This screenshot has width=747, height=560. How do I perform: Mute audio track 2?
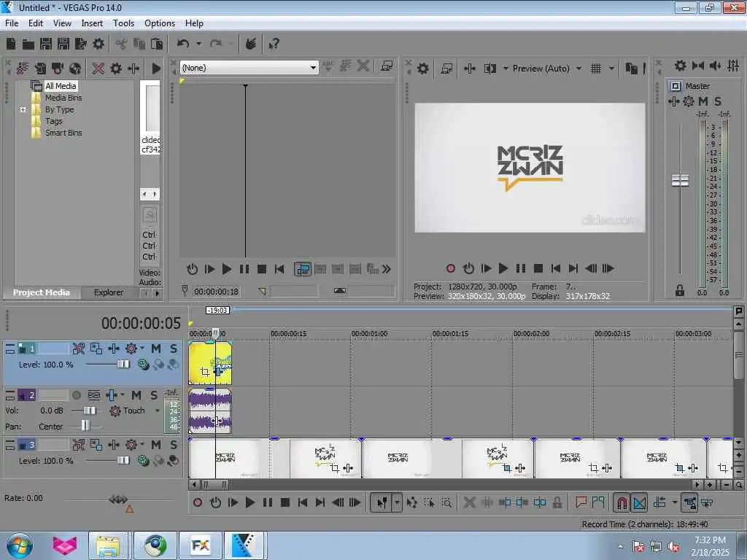click(x=136, y=395)
